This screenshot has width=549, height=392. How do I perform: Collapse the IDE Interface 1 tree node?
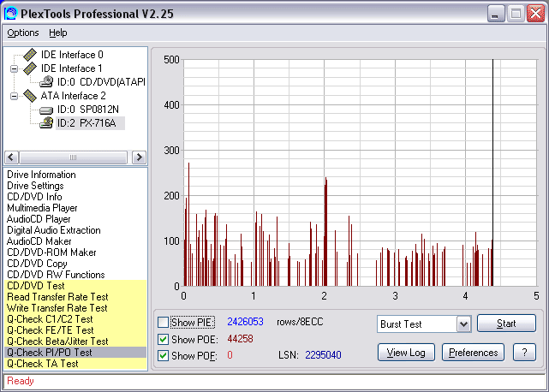point(14,68)
